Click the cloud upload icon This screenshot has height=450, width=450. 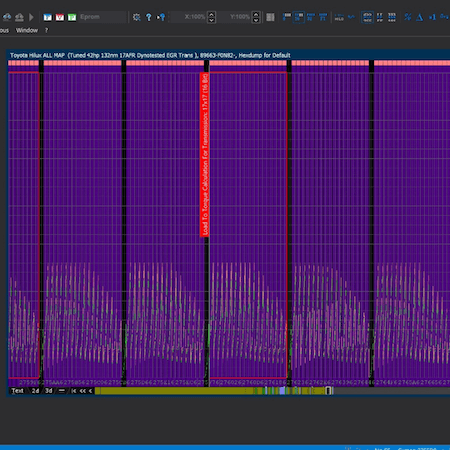tap(19, 17)
